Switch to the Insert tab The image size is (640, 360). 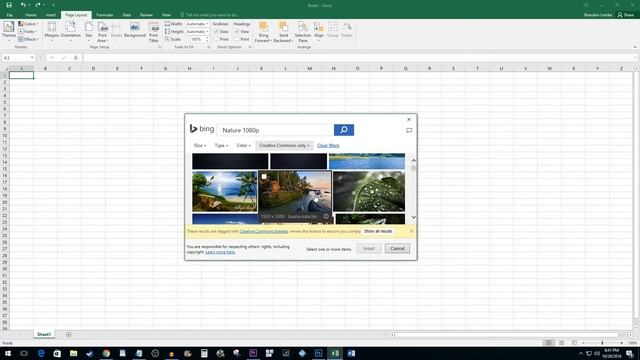[51, 15]
